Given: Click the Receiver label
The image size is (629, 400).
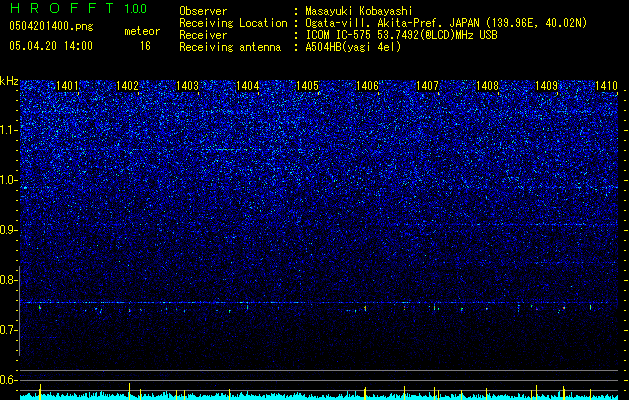Looking at the screenshot, I should tap(203, 35).
